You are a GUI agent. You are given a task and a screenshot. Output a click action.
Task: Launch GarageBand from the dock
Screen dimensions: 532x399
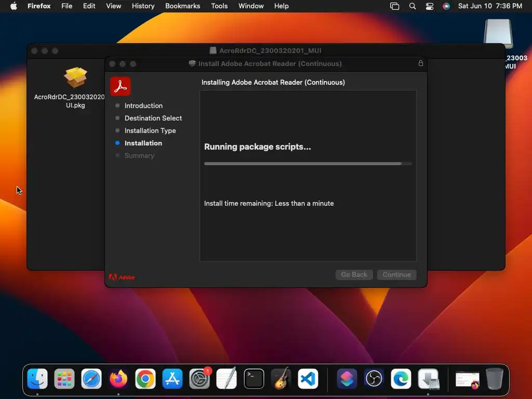click(x=281, y=379)
